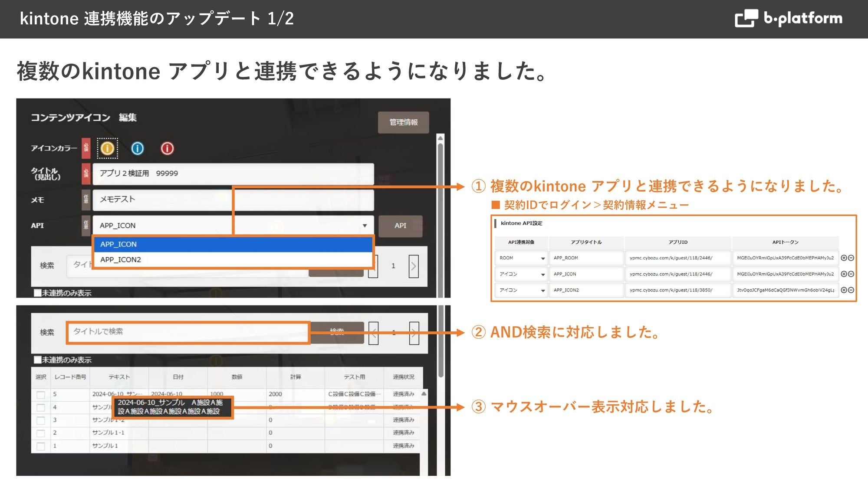Viewport: 868px width, 488px height.
Task: Click the APP_ROOM row API token field
Action: click(x=786, y=258)
